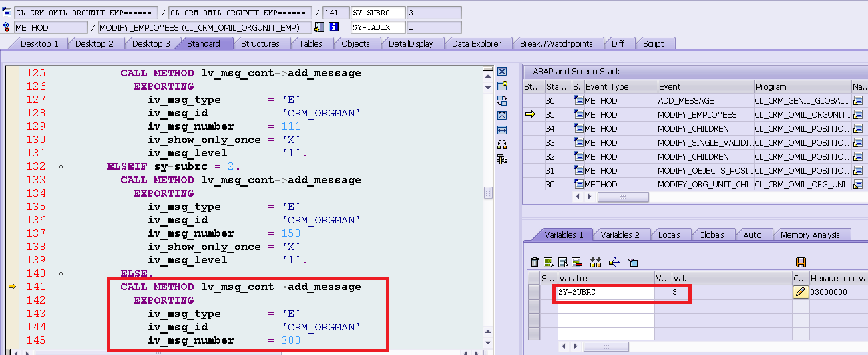Click the Replace Tool icon beside the editor
The image size is (868, 355).
tap(502, 100)
